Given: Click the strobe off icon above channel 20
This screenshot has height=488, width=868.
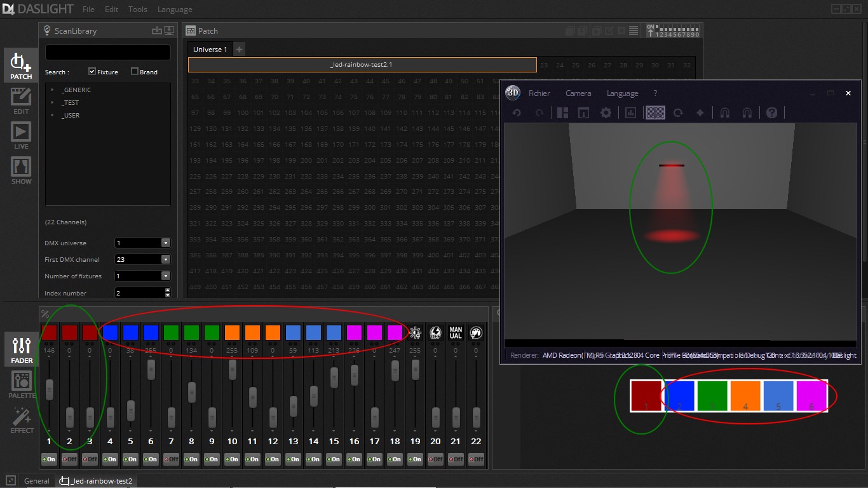Looking at the screenshot, I should 435,332.
